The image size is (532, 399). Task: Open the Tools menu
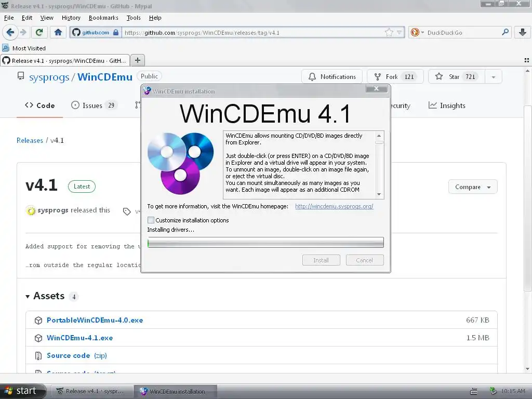pos(134,18)
